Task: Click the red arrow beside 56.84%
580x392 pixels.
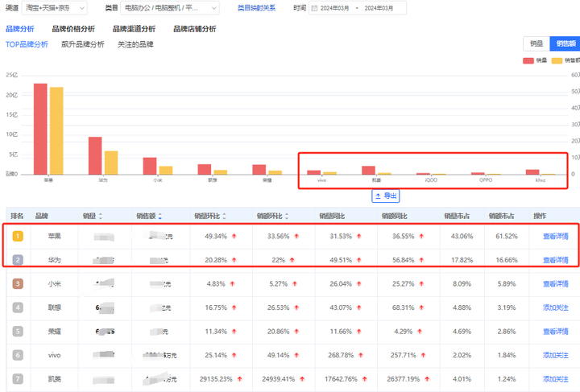Action: tap(421, 260)
